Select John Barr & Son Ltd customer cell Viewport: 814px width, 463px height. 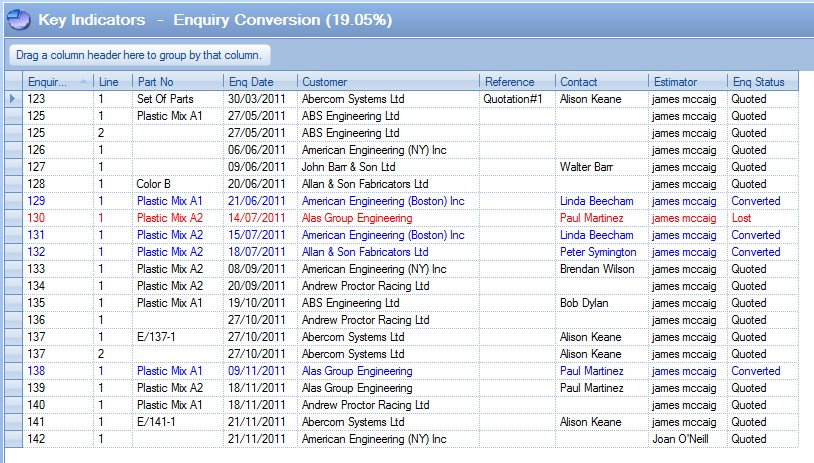pyautogui.click(x=387, y=167)
